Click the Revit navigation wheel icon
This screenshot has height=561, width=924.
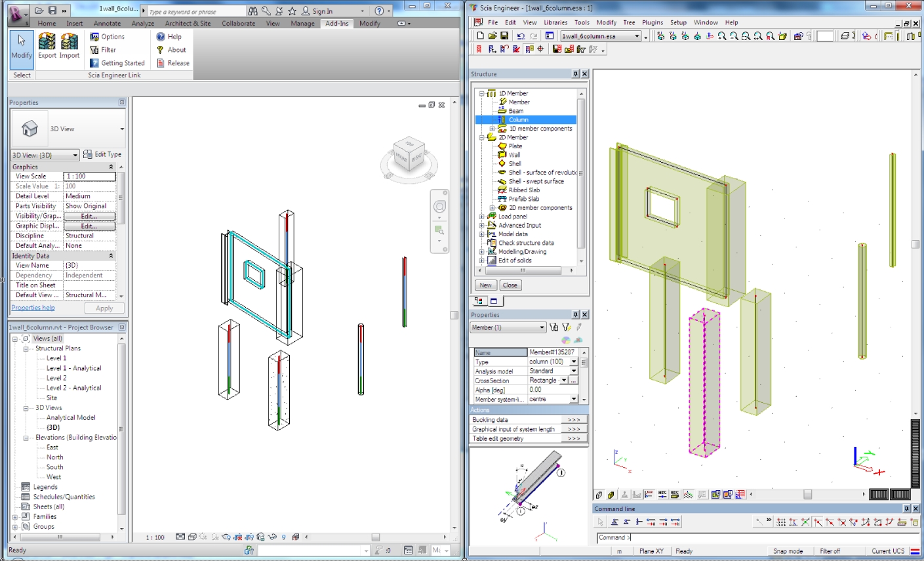coord(439,207)
